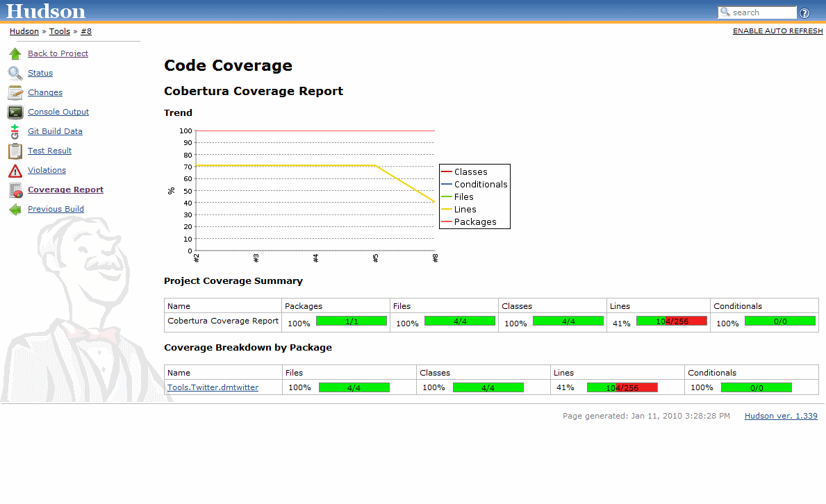Click the Hudson breadcrumb link

tap(24, 31)
